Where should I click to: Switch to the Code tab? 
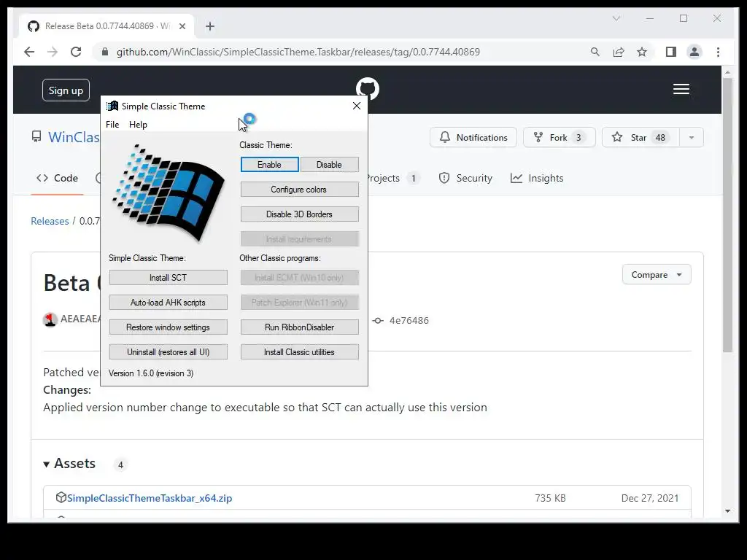coord(57,178)
